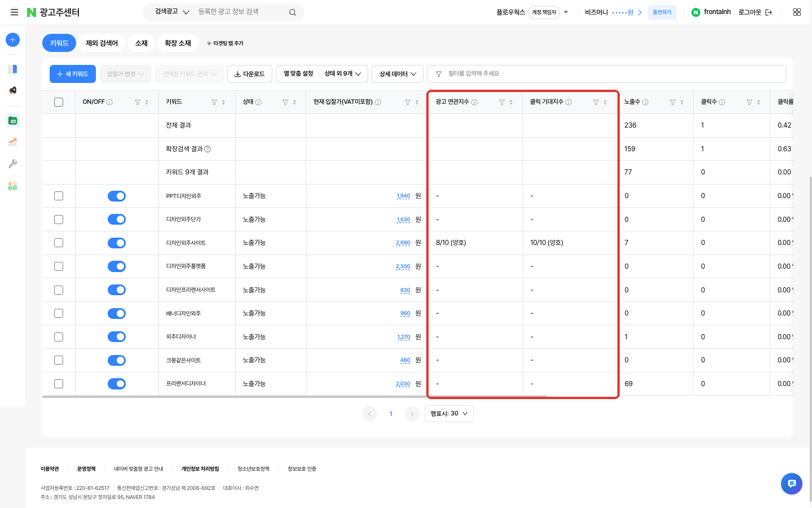This screenshot has height=508, width=812.
Task: Open the green calendar sidebar icon
Action: [12, 120]
